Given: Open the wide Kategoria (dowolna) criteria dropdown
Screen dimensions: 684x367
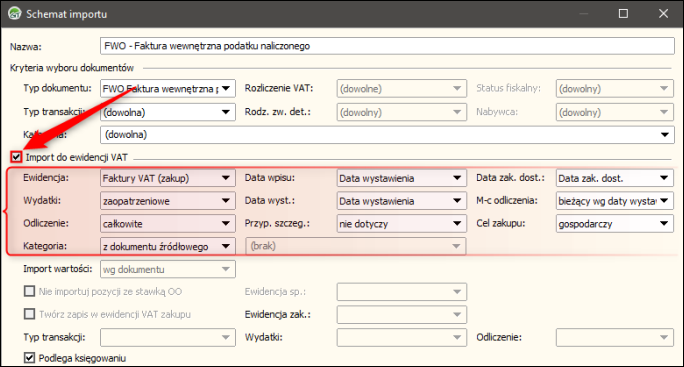Looking at the screenshot, I should [387, 135].
